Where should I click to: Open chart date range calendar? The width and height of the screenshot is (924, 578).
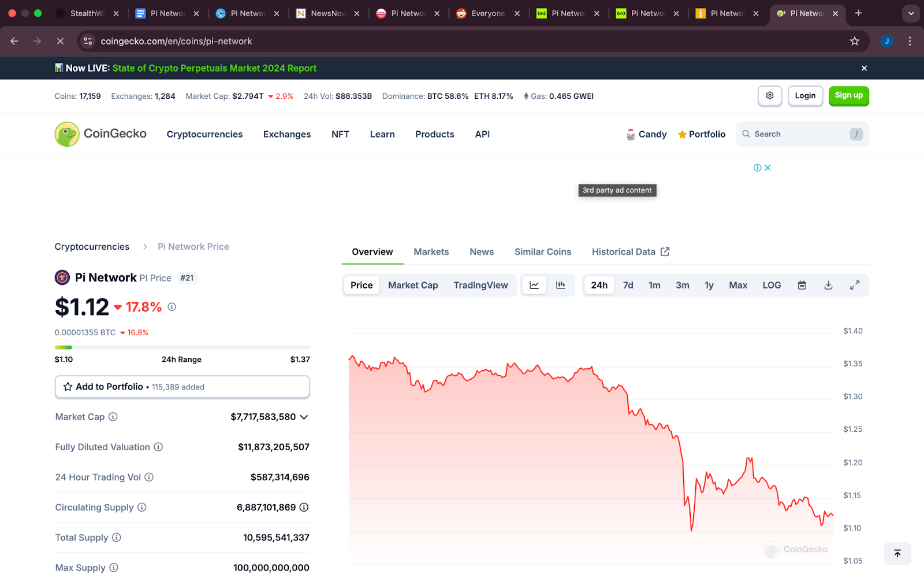point(802,285)
